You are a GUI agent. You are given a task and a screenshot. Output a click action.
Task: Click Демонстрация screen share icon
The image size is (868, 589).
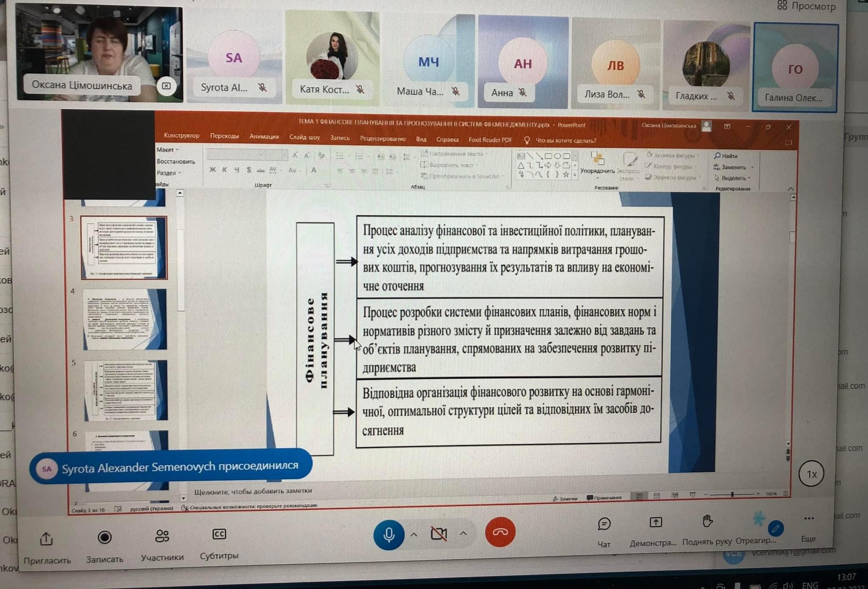coord(656,523)
